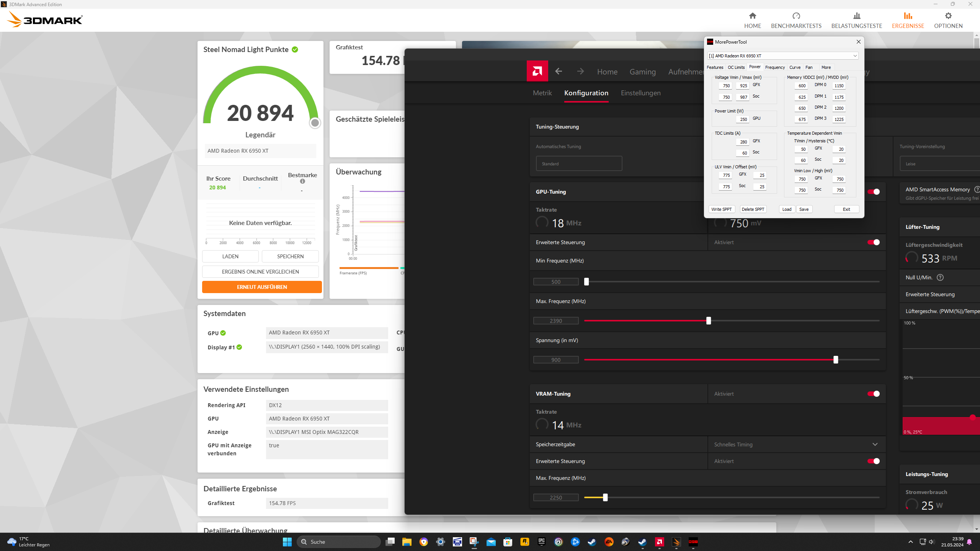Click the 3DMark Home icon
Screen dimensions: 980x551
coord(752,16)
